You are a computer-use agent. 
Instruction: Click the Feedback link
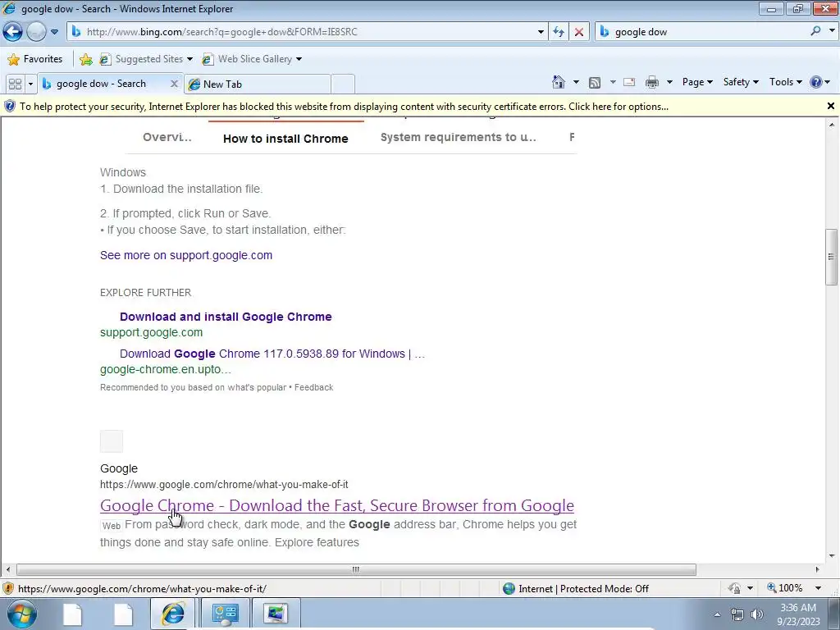point(313,387)
